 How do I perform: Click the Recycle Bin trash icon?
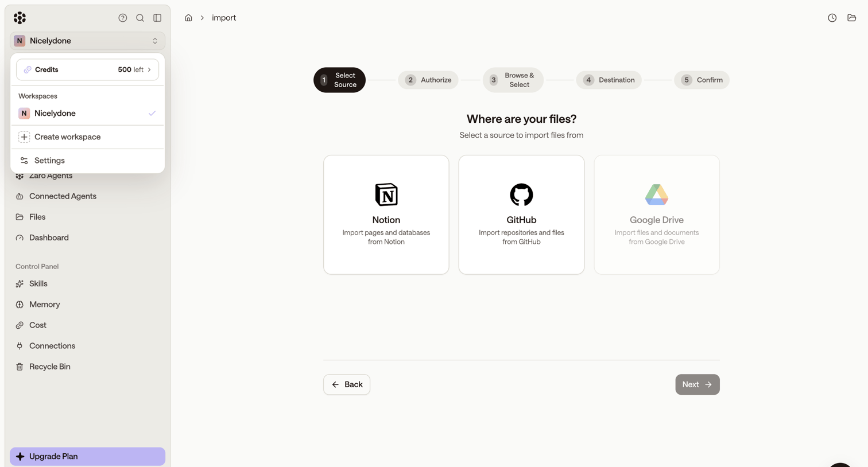(x=20, y=367)
